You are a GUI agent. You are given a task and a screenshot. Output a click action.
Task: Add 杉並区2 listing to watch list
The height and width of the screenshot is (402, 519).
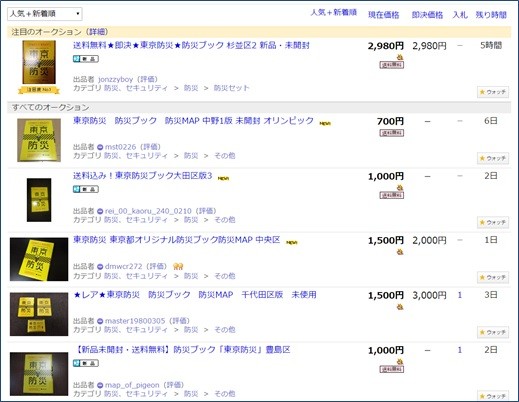(493, 92)
